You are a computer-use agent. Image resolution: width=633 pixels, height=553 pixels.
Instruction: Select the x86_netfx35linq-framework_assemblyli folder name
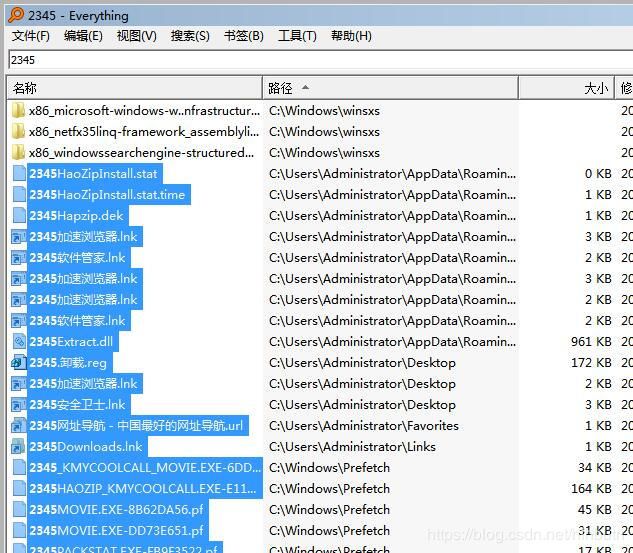click(144, 132)
